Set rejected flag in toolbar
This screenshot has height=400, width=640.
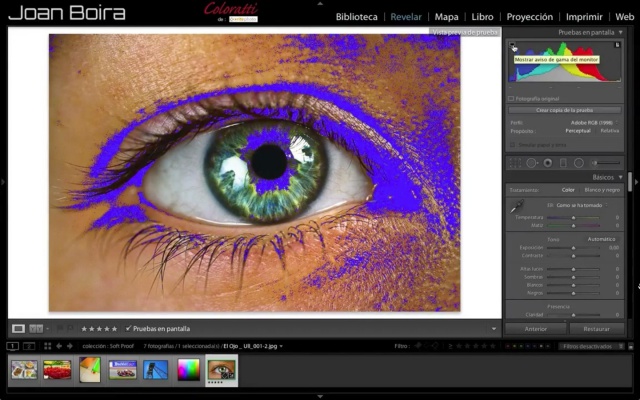70,329
